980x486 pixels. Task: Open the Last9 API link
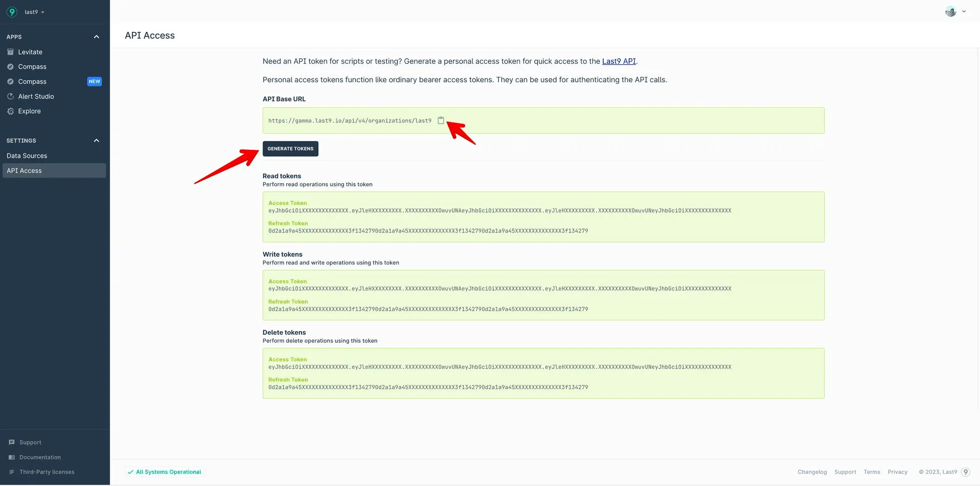pyautogui.click(x=619, y=61)
